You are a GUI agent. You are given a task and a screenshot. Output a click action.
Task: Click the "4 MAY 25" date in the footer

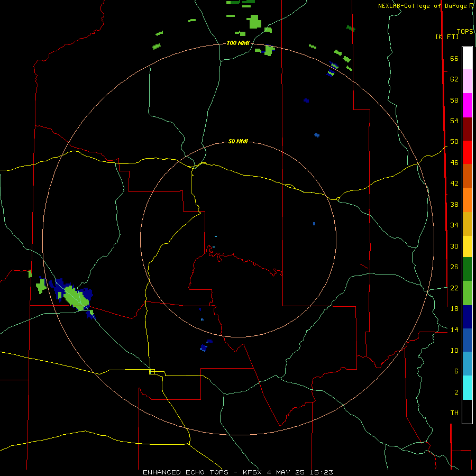(x=286, y=472)
